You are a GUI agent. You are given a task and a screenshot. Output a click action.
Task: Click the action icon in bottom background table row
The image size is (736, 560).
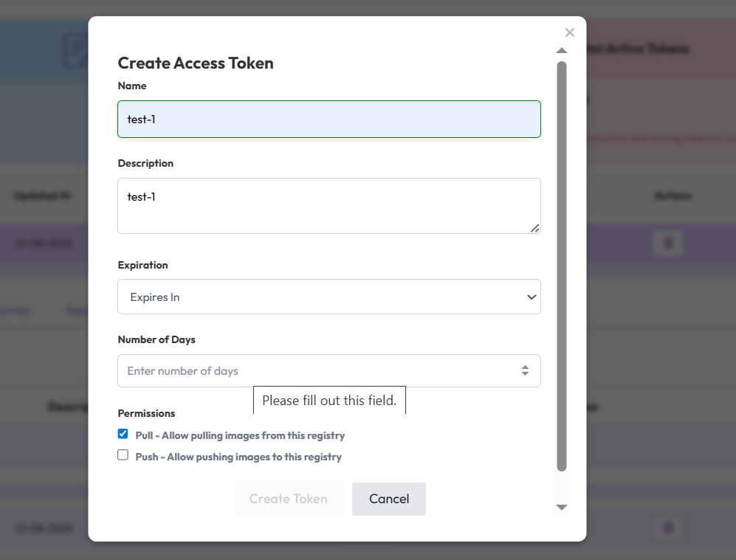[668, 528]
